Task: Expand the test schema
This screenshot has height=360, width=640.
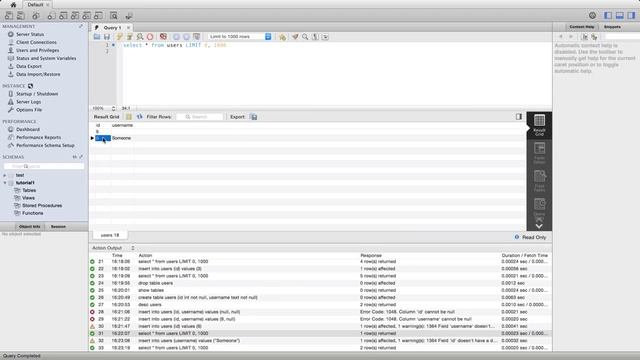Action: 5,176
